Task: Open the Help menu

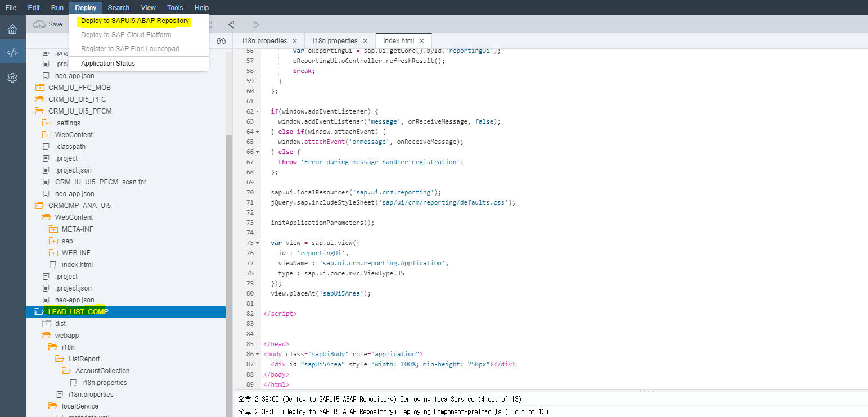Action: click(201, 8)
